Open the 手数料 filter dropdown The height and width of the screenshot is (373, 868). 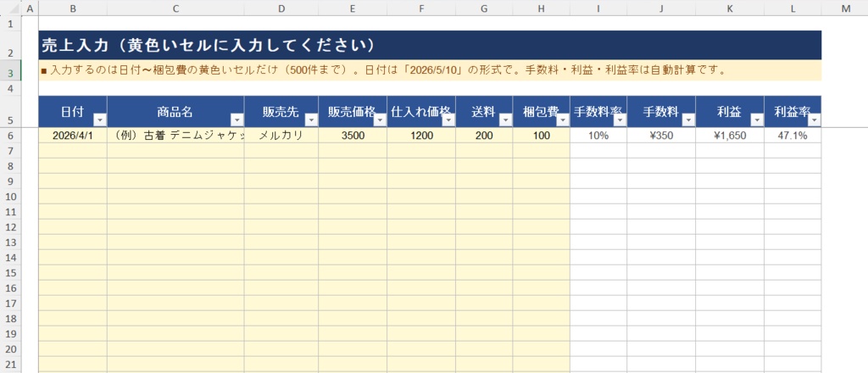[x=688, y=120]
